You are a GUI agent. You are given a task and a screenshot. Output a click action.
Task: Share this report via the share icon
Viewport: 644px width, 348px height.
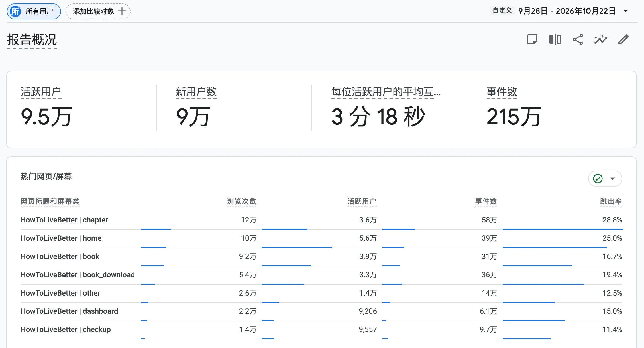pyautogui.click(x=578, y=39)
